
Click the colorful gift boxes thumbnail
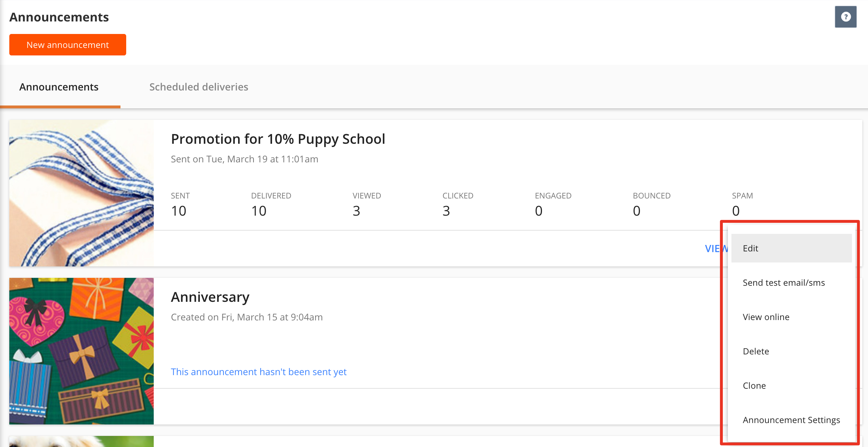(82, 351)
